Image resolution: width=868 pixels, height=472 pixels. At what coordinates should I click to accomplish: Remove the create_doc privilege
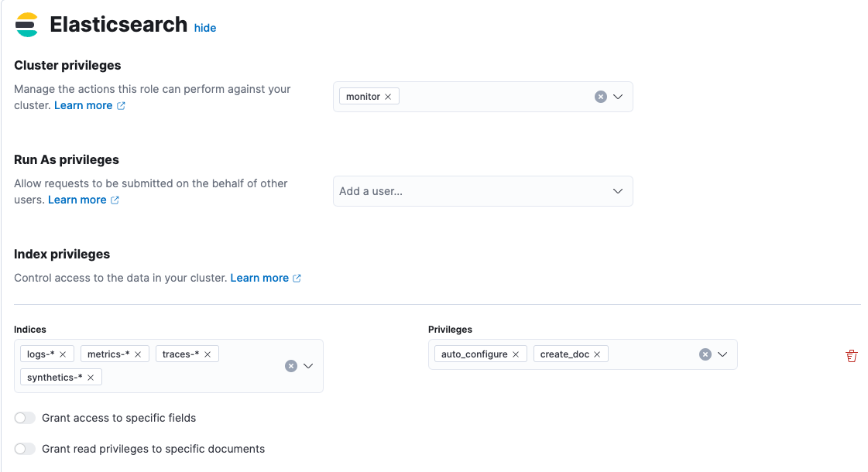pos(597,354)
